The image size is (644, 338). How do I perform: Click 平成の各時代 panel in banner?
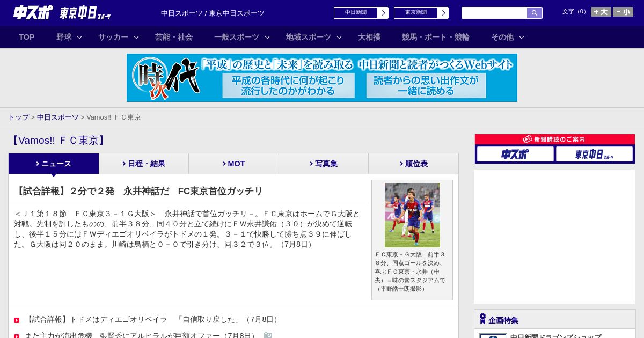coord(289,86)
